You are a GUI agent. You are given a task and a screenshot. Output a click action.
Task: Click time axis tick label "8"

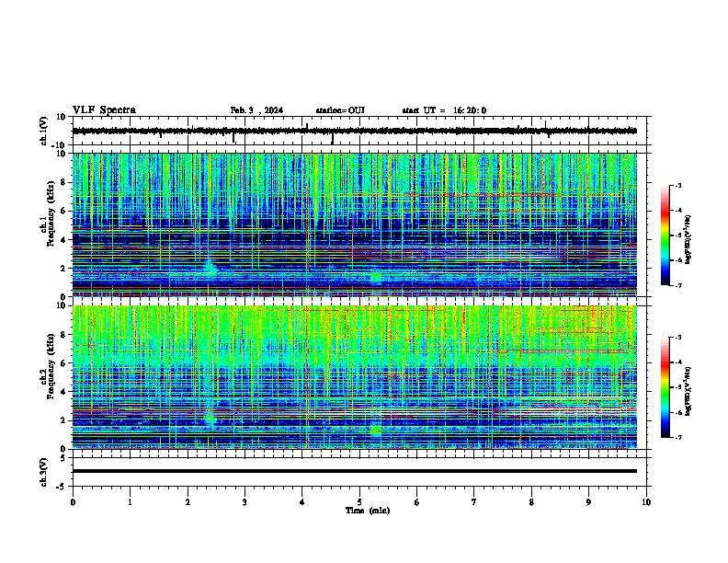531,502
